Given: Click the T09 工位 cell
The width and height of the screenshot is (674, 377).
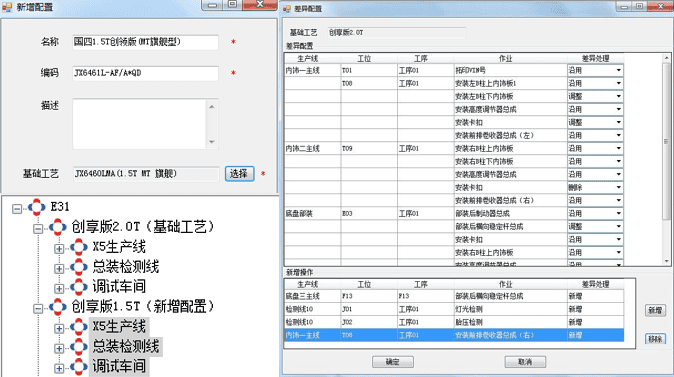Looking at the screenshot, I should [x=369, y=148].
